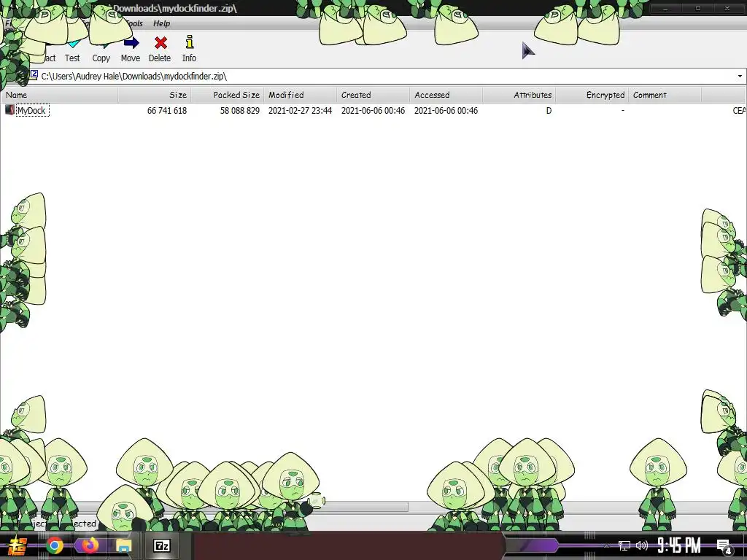Open the Help menu
This screenshot has width=747, height=560.
pyautogui.click(x=161, y=23)
